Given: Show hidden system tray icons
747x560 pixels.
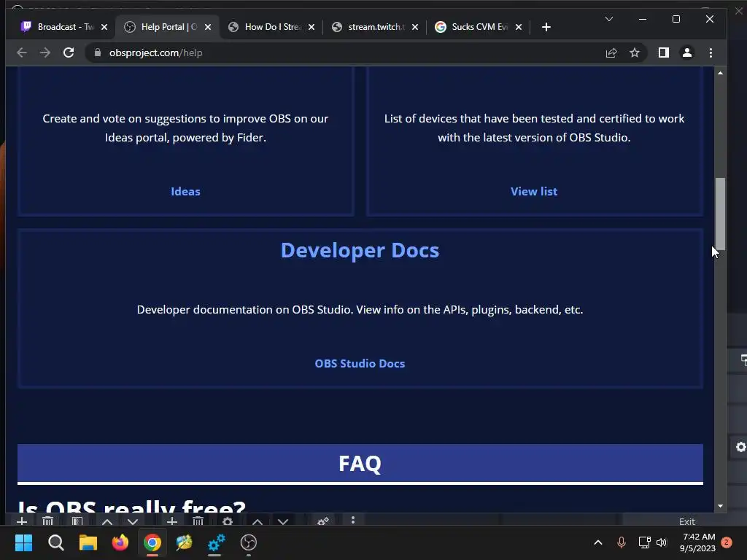Looking at the screenshot, I should [x=598, y=542].
